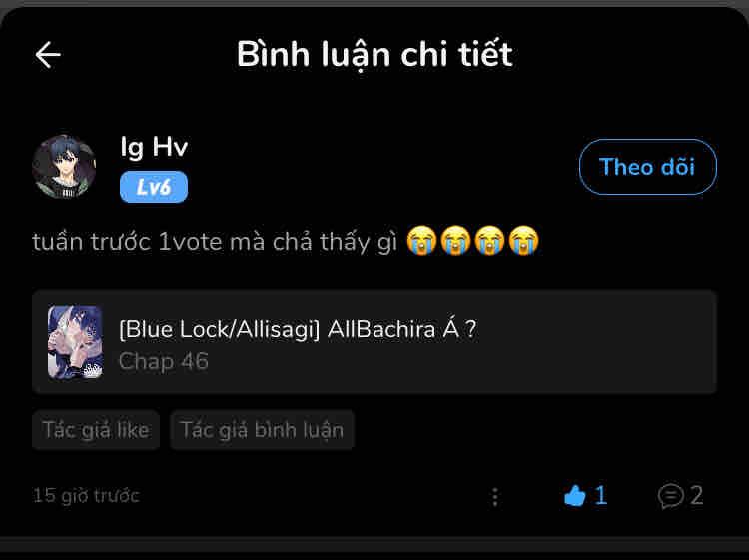The width and height of the screenshot is (749, 560).
Task: Select the Tác giả like tag
Action: 96,429
